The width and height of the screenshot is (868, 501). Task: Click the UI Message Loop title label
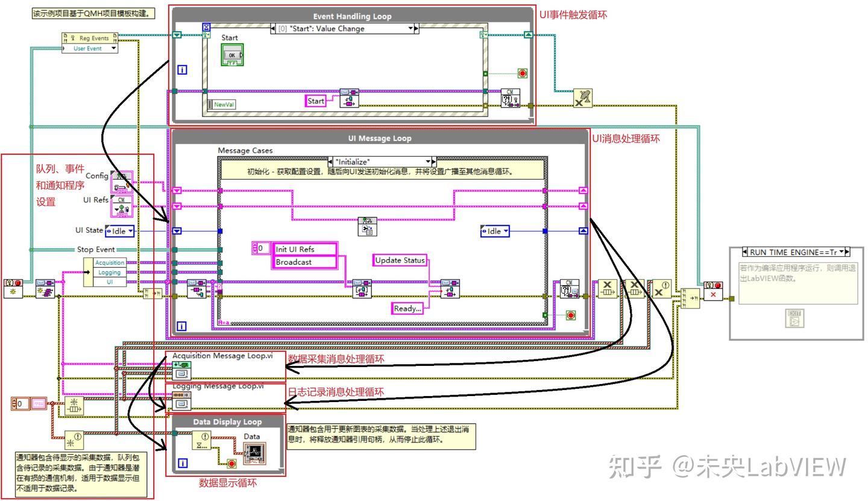380,138
